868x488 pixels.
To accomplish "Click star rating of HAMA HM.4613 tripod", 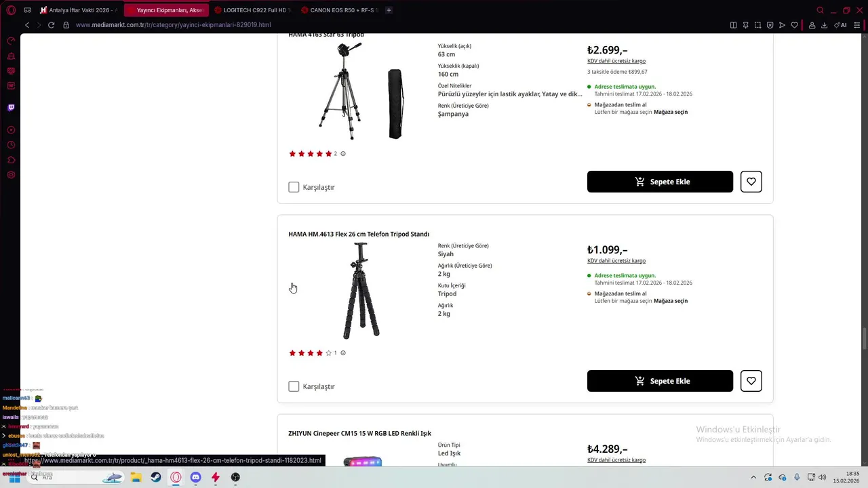I will (x=311, y=353).
